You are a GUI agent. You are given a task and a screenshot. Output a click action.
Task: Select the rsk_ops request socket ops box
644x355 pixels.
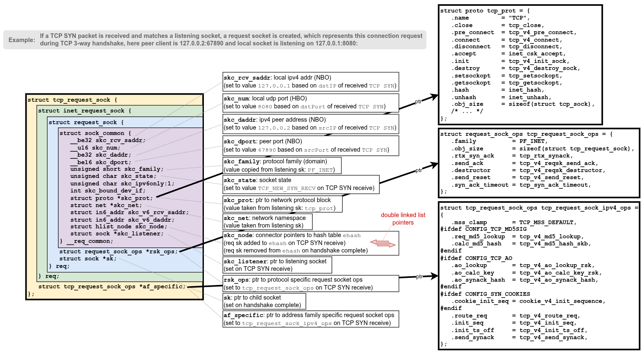(311, 284)
